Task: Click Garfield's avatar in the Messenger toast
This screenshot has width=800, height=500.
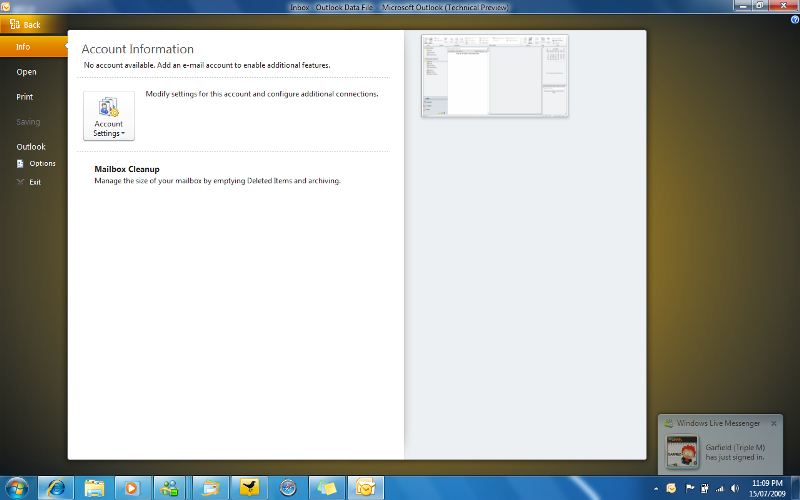Action: 682,452
